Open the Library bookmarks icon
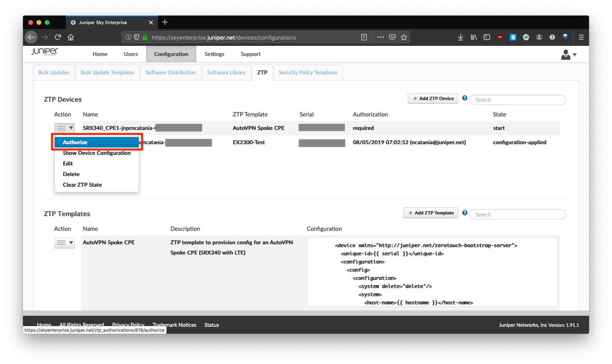 pos(474,37)
